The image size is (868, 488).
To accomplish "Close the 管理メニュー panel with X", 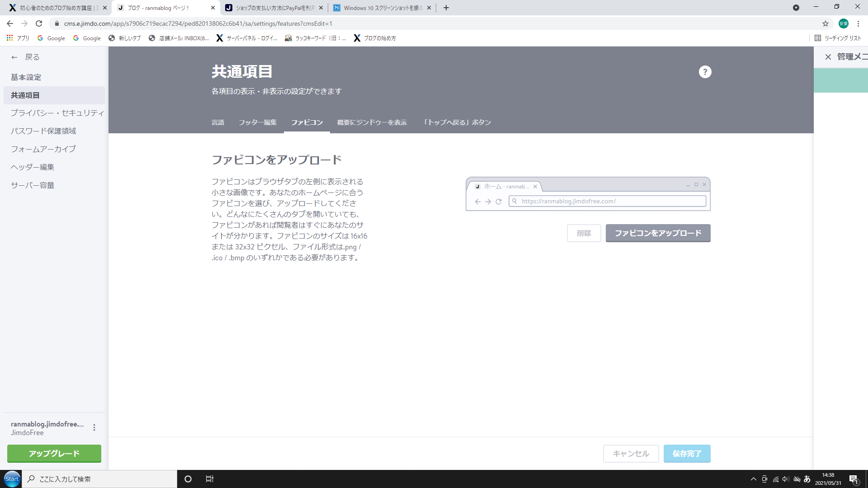I will [828, 57].
